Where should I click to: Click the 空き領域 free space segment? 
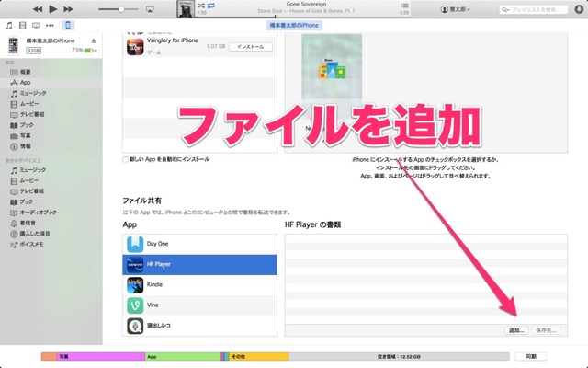pos(399,356)
